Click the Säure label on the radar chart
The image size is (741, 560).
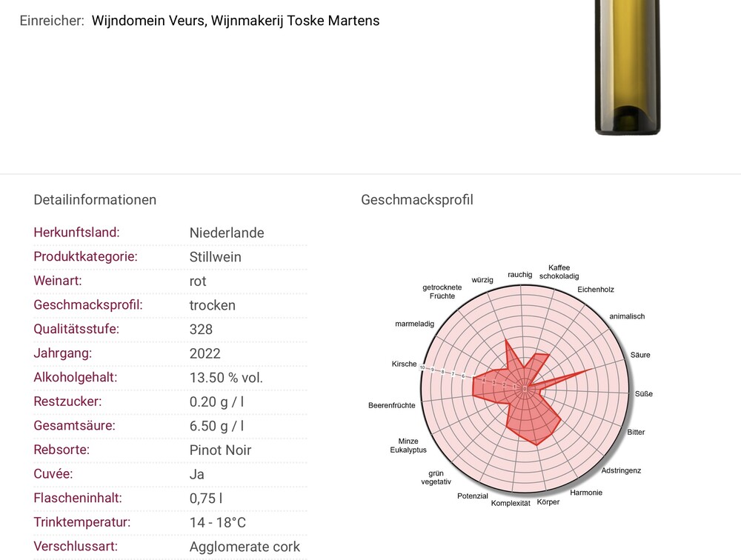click(639, 355)
